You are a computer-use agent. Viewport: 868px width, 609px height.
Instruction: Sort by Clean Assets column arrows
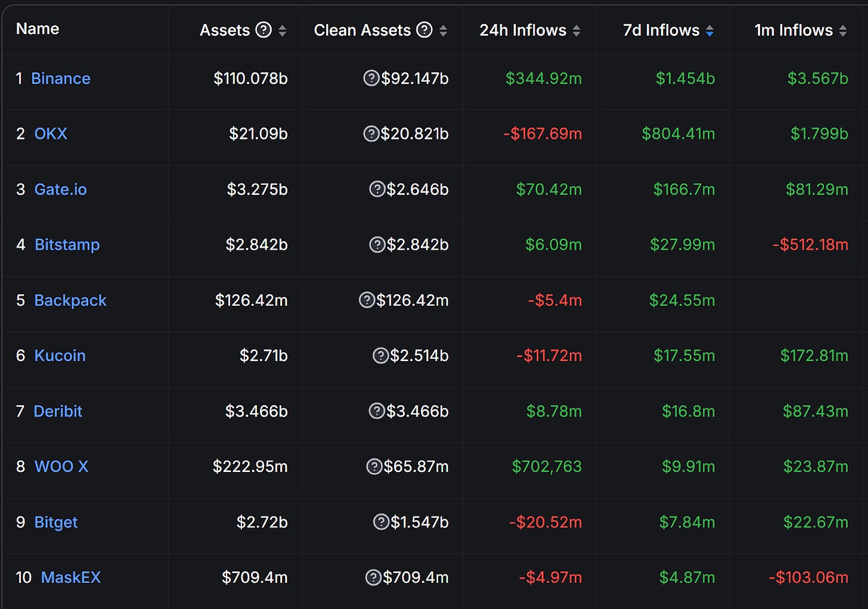coord(443,30)
